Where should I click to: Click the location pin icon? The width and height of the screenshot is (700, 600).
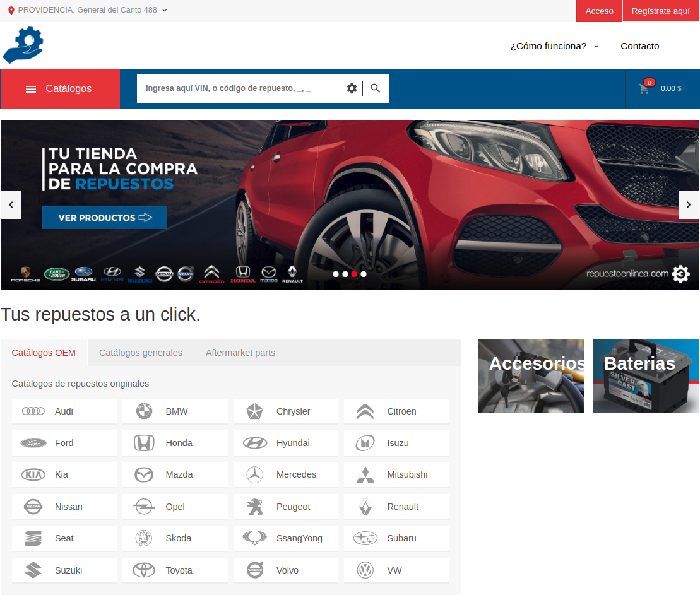[x=11, y=11]
